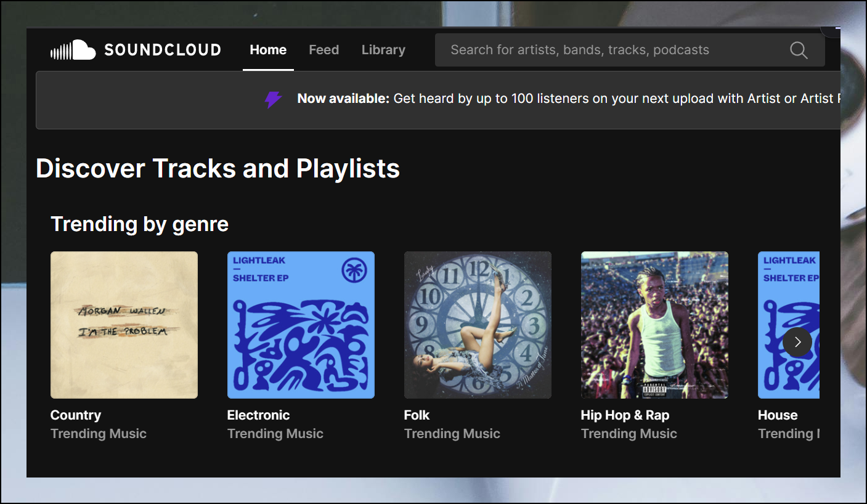Click the SoundCloud cloud logo icon
Image resolution: width=867 pixels, height=504 pixels.
point(73,50)
